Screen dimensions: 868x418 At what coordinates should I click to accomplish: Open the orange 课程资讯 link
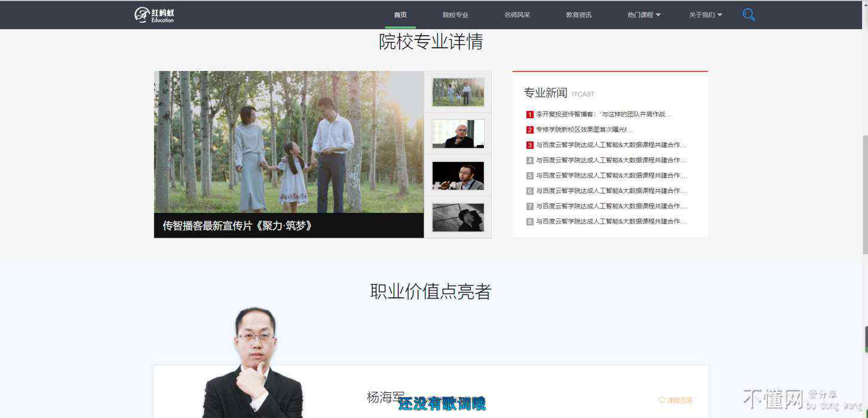(676, 400)
